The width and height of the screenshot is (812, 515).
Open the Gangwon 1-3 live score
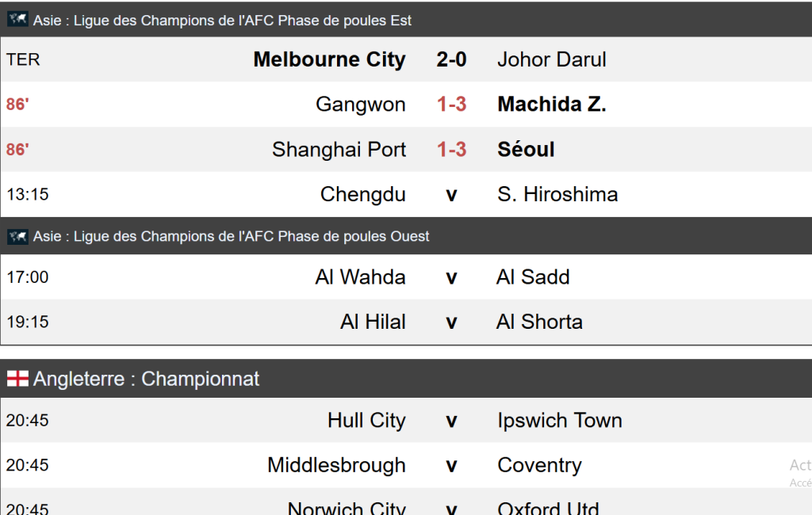[451, 105]
